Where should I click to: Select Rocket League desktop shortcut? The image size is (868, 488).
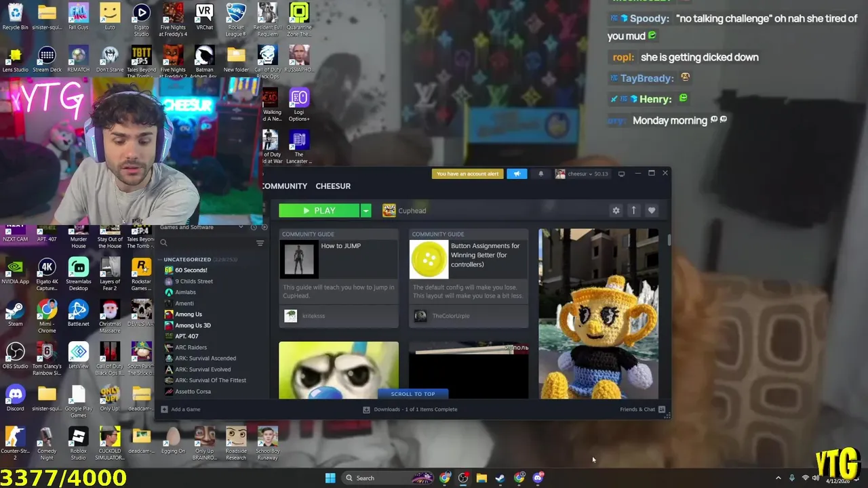[x=236, y=20]
